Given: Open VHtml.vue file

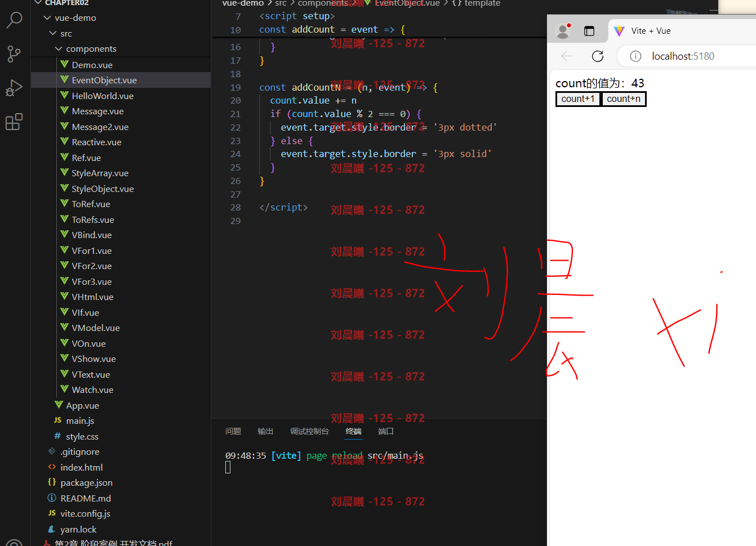Looking at the screenshot, I should coord(92,297).
